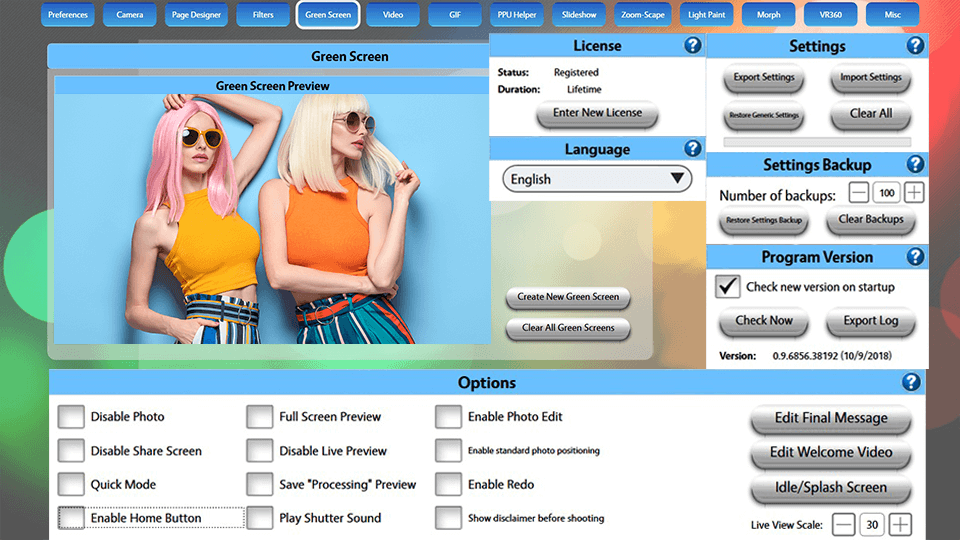Uncheck Check new version on startup

[728, 286]
